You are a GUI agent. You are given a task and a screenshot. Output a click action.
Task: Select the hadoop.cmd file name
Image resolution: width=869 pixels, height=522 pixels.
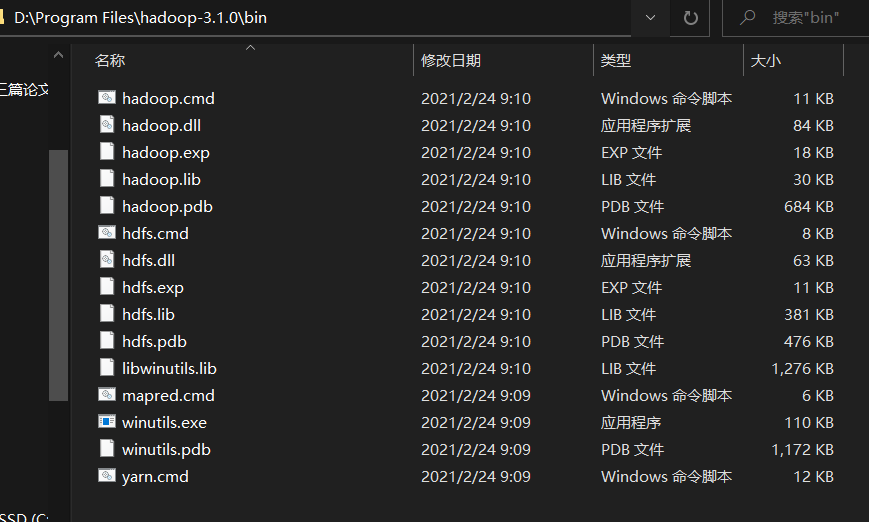click(x=168, y=99)
